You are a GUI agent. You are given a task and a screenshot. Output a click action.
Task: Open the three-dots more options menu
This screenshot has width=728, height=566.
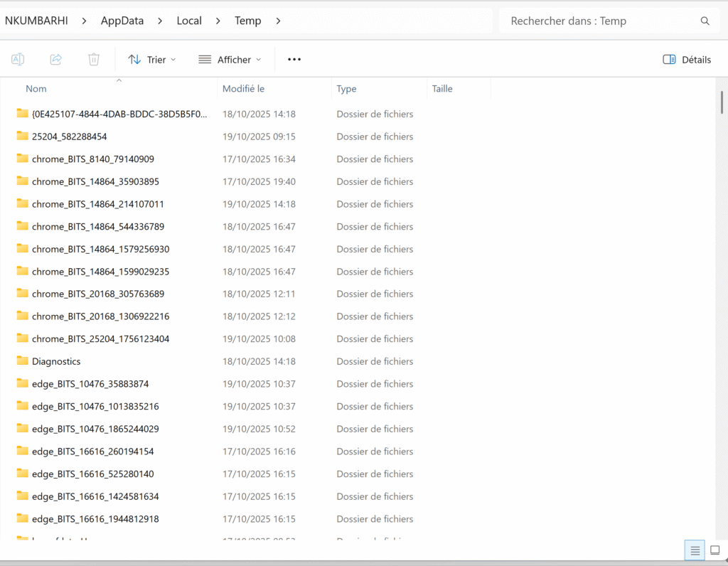tap(294, 60)
